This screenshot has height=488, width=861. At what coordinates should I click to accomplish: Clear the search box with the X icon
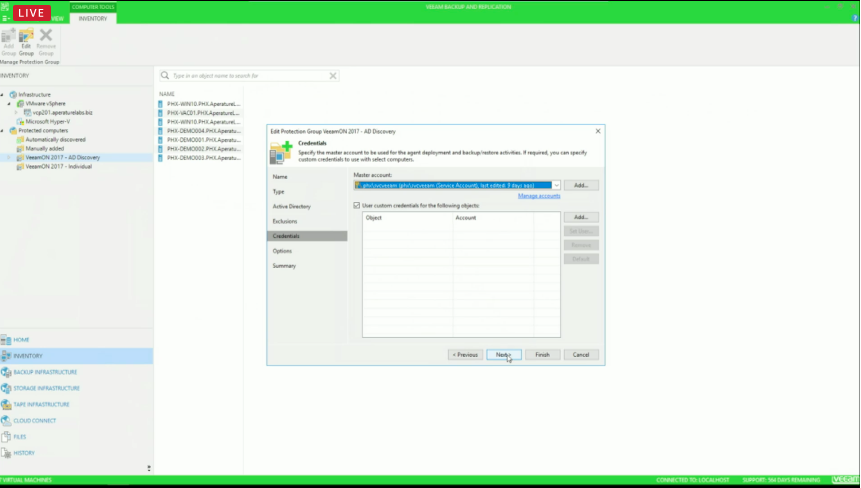[333, 75]
